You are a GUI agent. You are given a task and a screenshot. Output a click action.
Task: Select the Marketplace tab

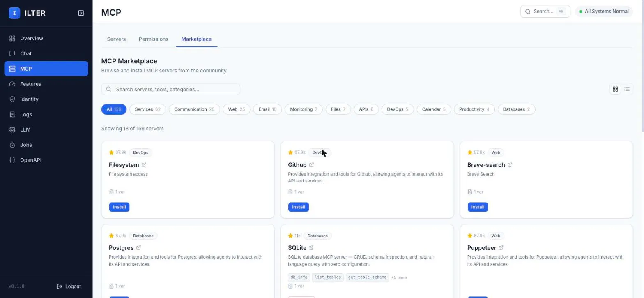[196, 39]
